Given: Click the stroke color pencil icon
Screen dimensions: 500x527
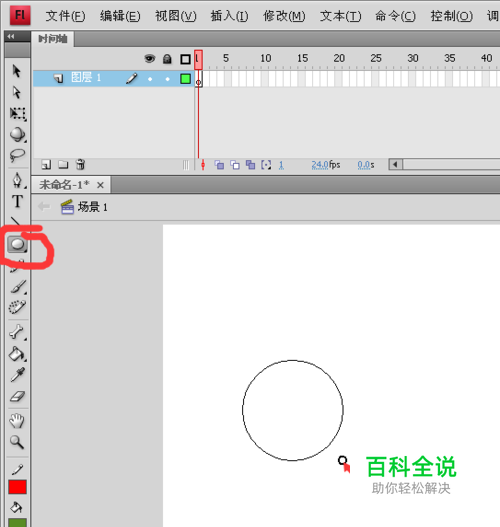Looking at the screenshot, I should [x=17, y=469].
